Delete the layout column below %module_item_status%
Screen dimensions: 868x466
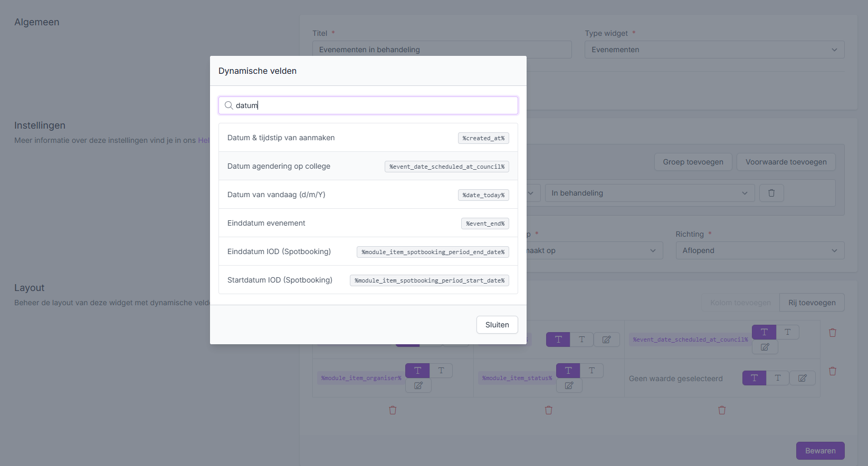click(x=548, y=410)
